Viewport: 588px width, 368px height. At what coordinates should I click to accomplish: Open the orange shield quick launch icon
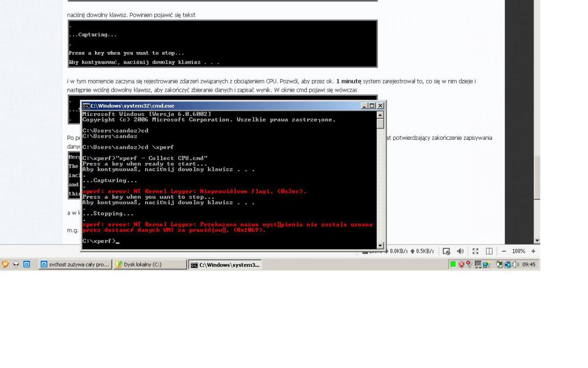[5, 264]
